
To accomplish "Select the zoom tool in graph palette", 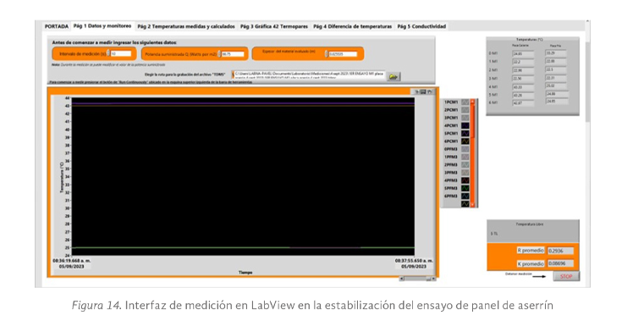I will point(423,91).
